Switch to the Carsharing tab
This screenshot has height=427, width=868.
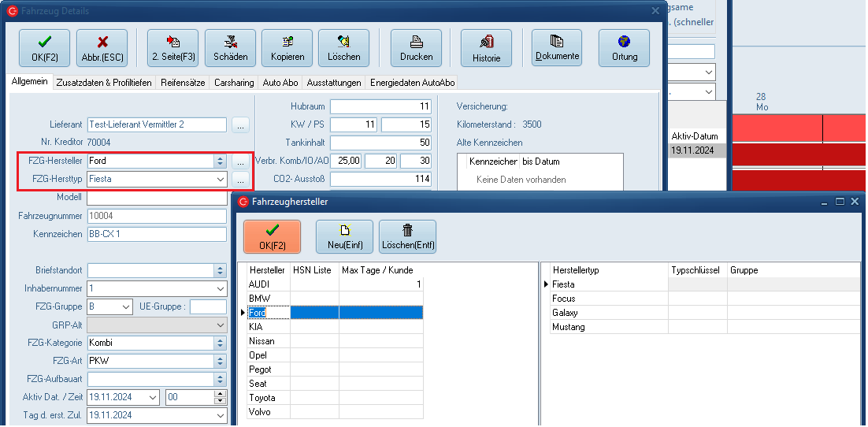tap(234, 83)
